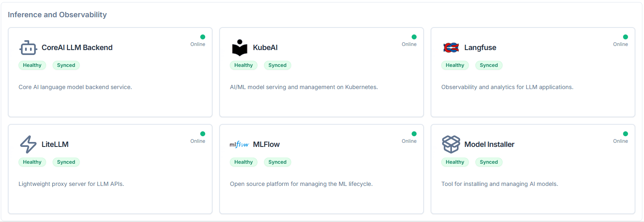Click the KubeAI book reader icon

coord(240,48)
